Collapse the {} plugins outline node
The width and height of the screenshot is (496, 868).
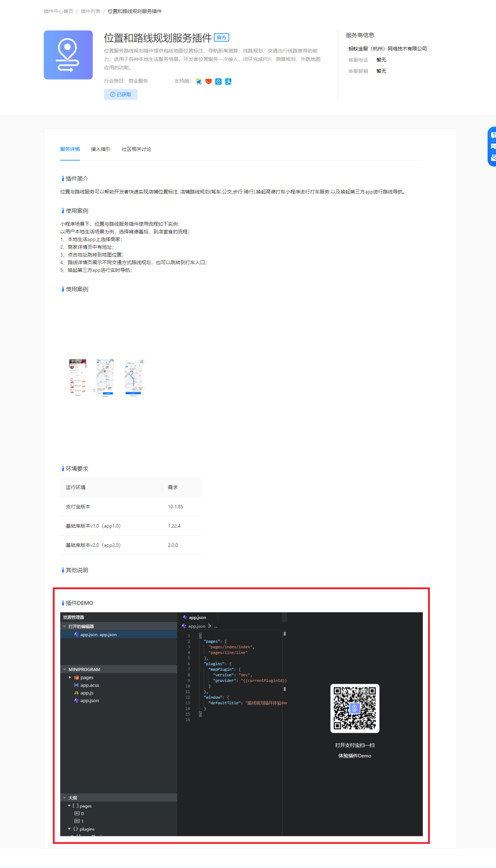point(69,829)
